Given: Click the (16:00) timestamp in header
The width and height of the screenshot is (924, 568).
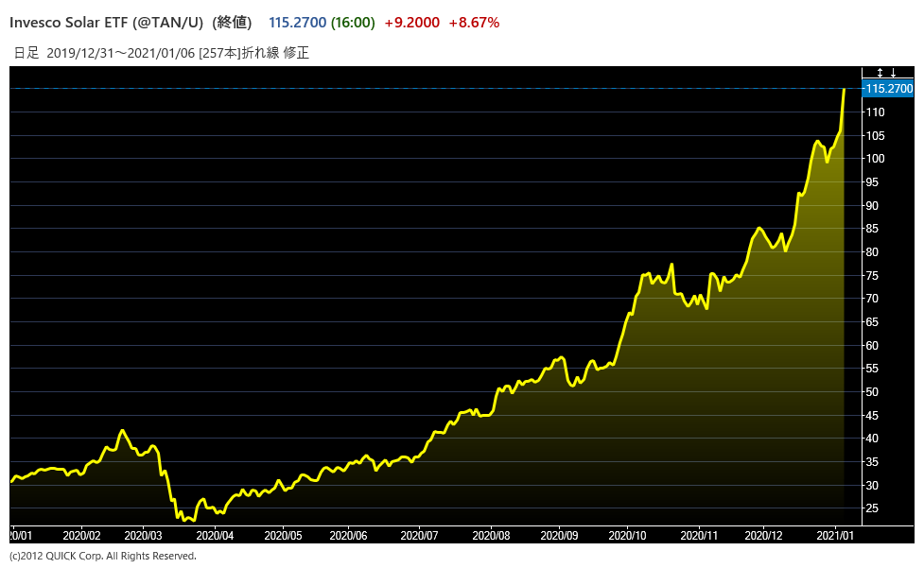Looking at the screenshot, I should coord(353,22).
